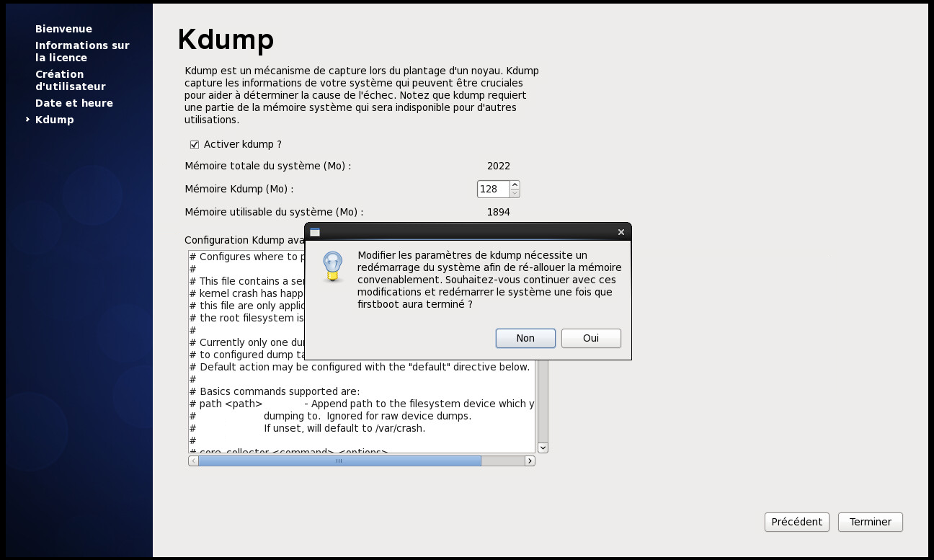Select Création d'utilisateur in the sidebar
Viewport: 934px width, 560px height.
coord(71,80)
